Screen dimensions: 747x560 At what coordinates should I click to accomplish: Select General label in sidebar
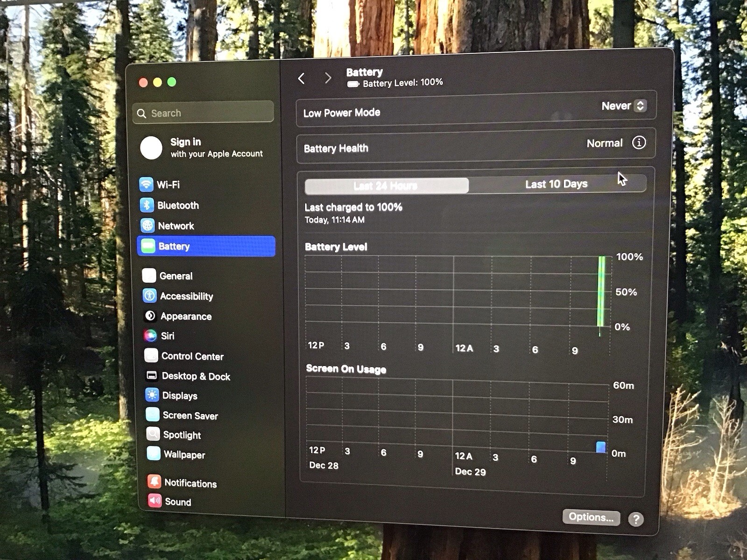[176, 276]
